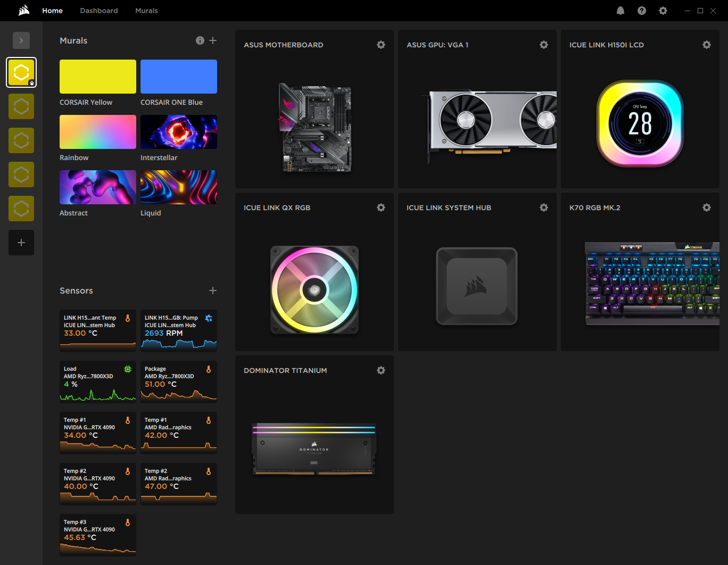This screenshot has width=728, height=565.
Task: Switch to the Dashboard tab
Action: (x=99, y=11)
